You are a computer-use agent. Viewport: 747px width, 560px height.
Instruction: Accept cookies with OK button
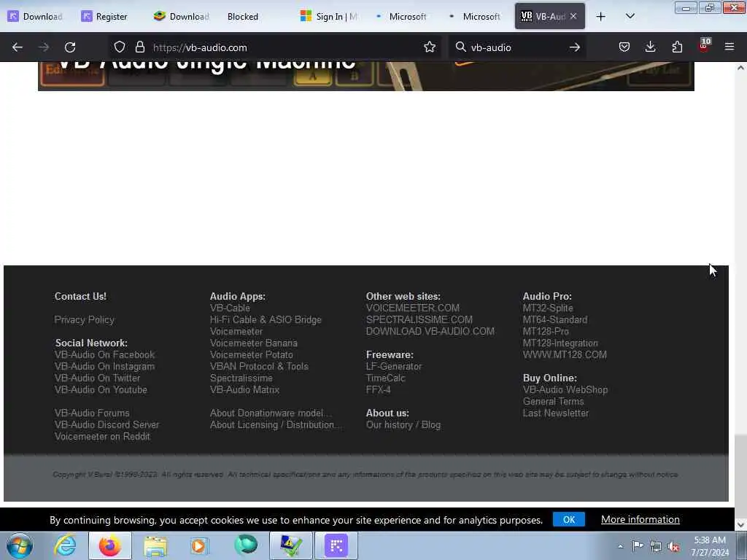569,519
